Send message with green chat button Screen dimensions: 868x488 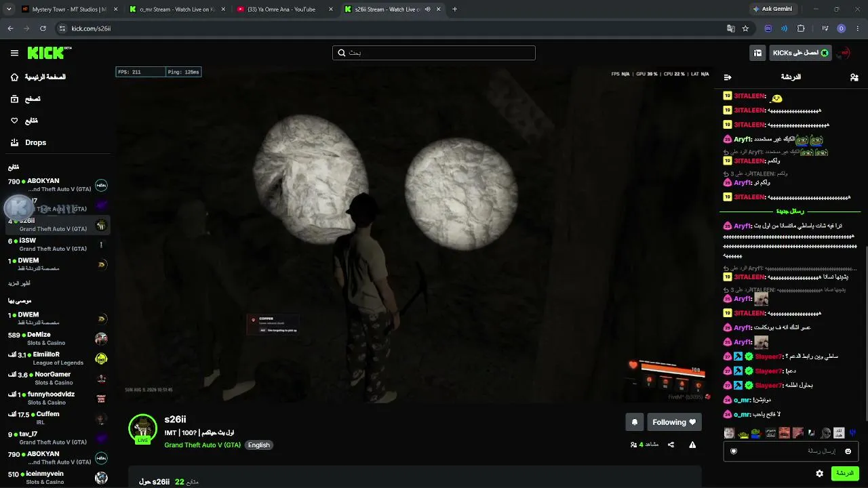point(845,473)
